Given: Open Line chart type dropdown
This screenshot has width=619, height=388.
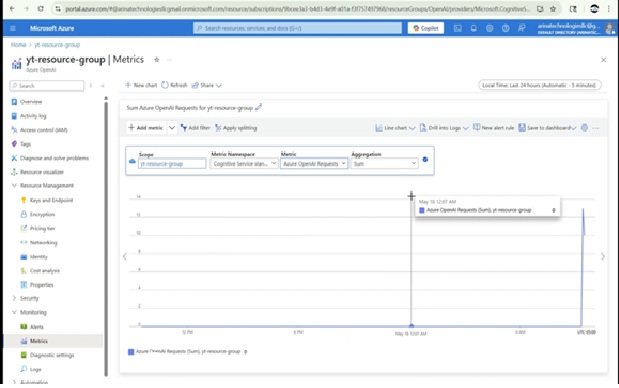Looking at the screenshot, I should (395, 127).
